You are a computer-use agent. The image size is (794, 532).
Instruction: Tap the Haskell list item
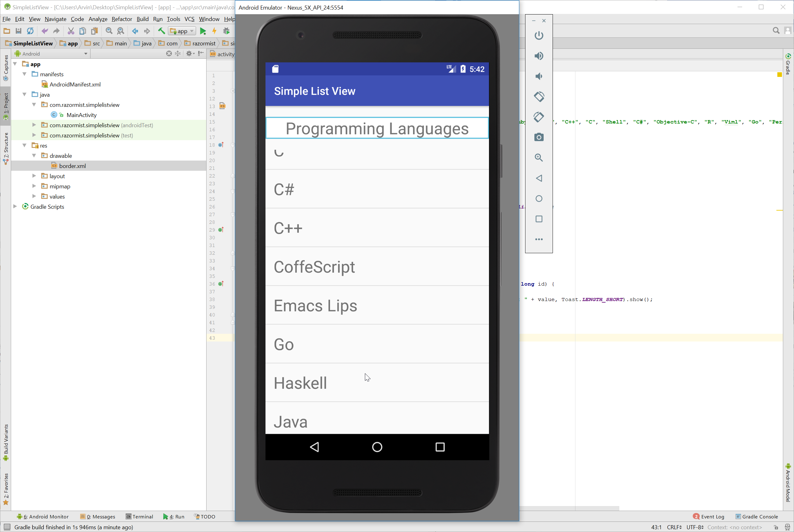click(377, 383)
